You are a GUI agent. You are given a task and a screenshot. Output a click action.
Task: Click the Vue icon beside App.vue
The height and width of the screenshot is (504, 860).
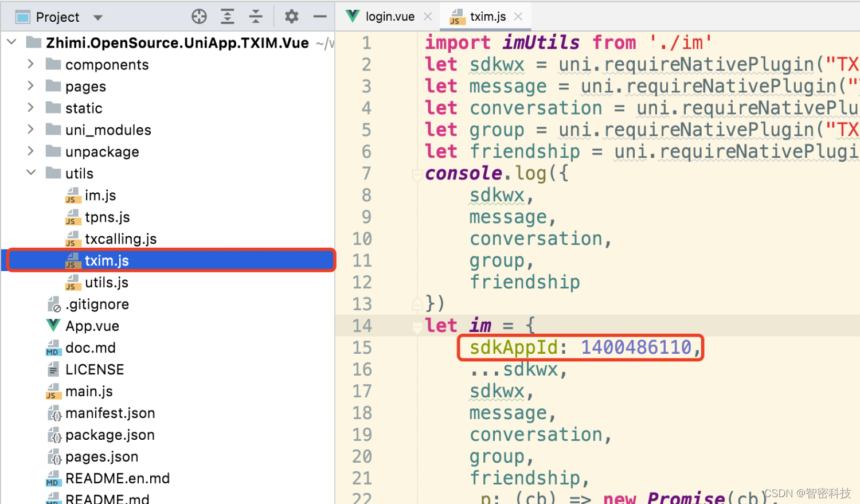53,326
